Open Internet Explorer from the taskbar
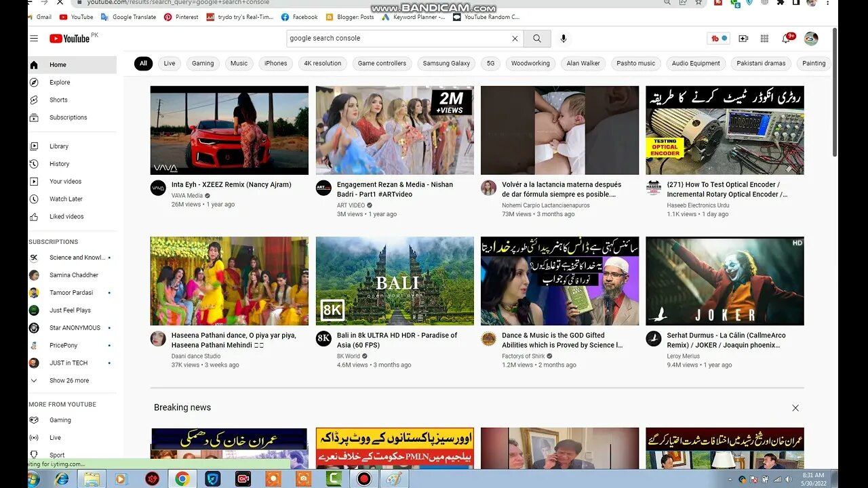868x488 pixels. (x=61, y=479)
